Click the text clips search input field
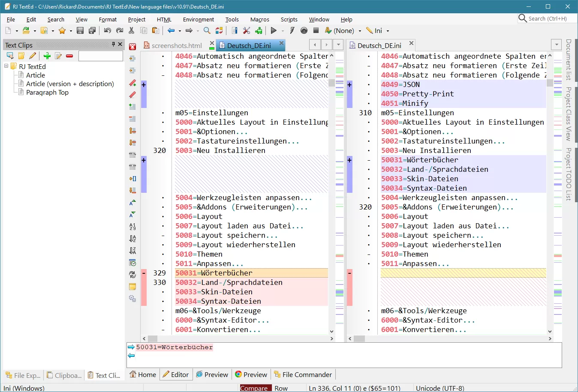 click(101, 56)
